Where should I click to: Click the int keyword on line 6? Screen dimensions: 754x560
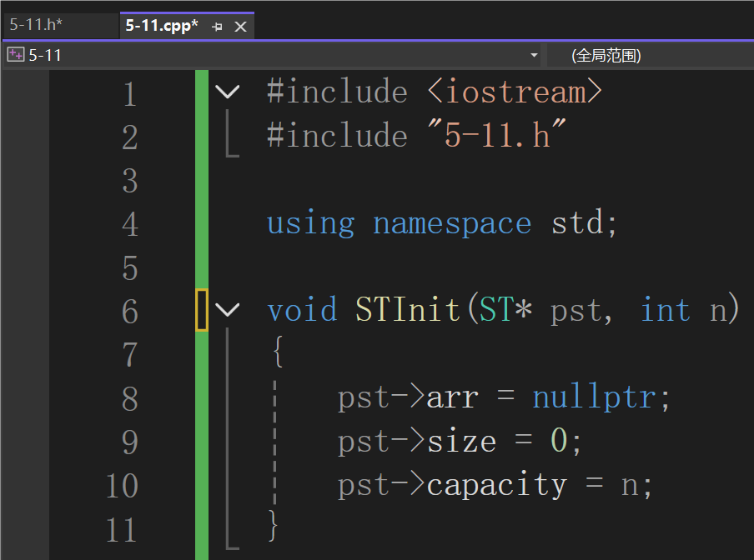[x=666, y=309]
